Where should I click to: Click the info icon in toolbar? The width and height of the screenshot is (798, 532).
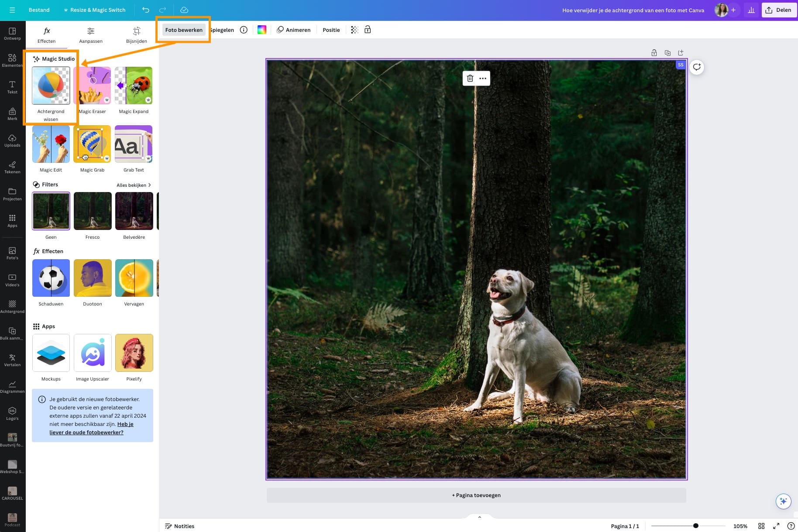pyautogui.click(x=244, y=30)
